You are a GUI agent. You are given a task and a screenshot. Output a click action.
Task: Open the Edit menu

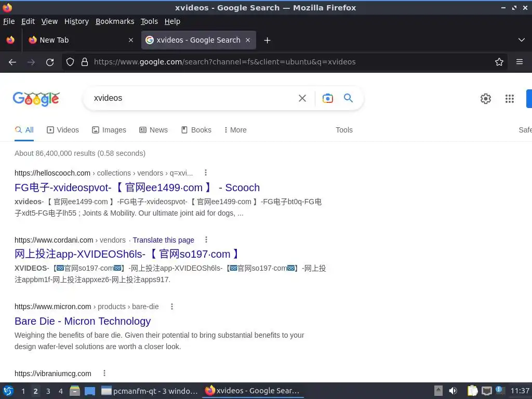tap(28, 21)
